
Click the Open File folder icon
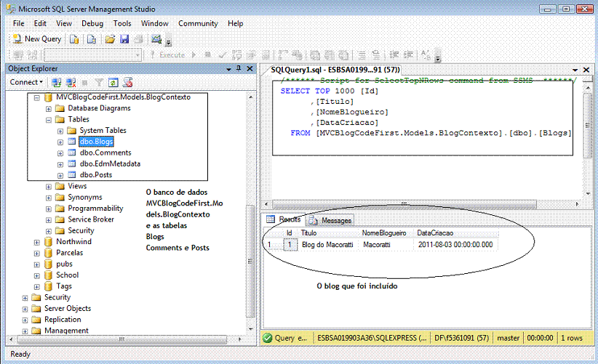tap(110, 39)
